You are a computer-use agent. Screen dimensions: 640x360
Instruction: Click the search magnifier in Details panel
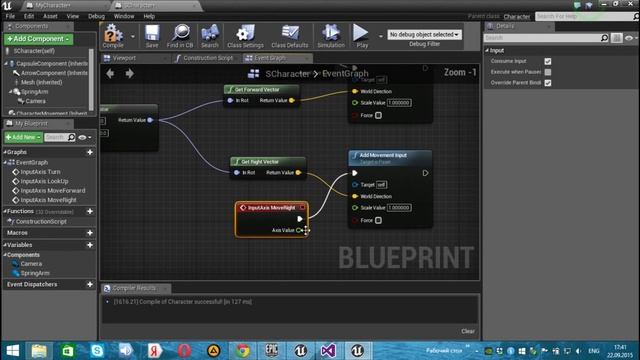click(604, 38)
